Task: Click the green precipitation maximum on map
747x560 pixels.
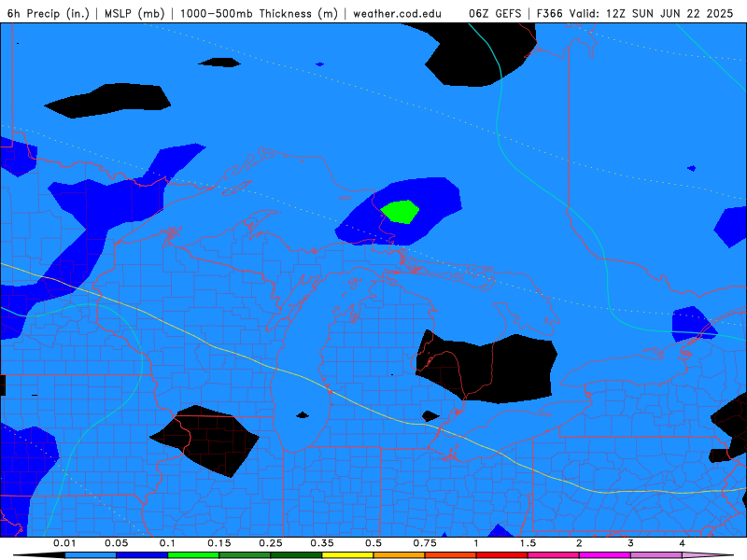Action: [x=401, y=212]
